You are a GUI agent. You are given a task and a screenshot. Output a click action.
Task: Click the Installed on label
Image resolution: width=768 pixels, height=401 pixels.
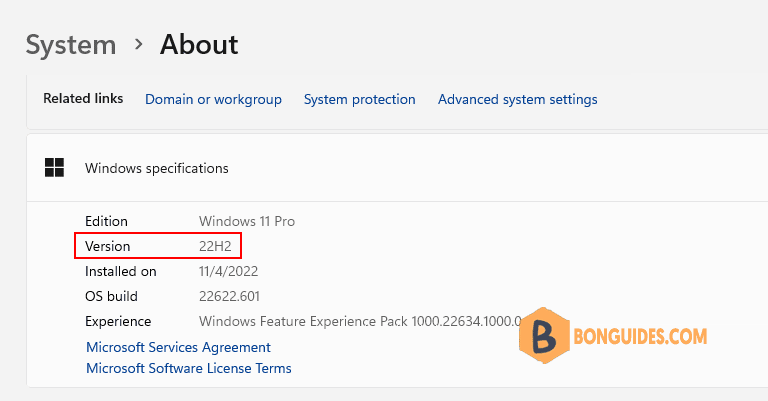tap(121, 271)
